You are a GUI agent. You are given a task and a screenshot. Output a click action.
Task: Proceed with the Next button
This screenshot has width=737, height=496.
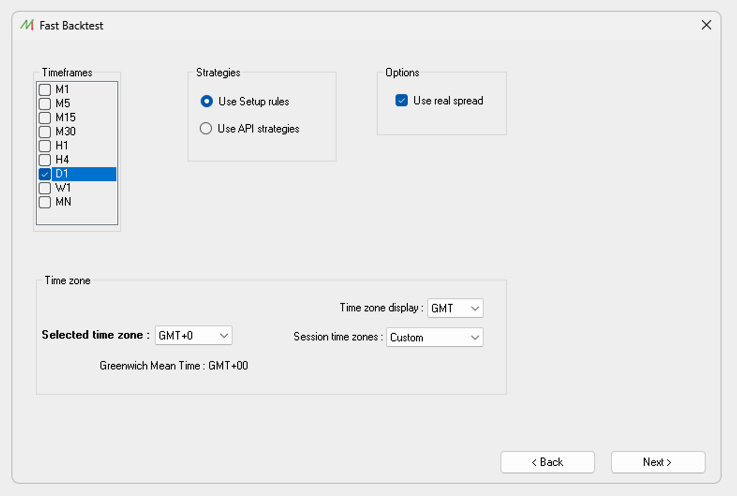(657, 462)
